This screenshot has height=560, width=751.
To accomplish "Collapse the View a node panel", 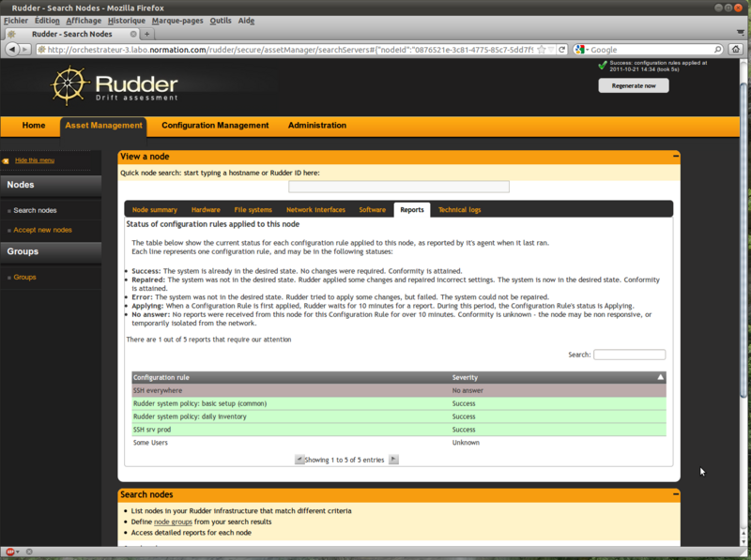I will (675, 156).
